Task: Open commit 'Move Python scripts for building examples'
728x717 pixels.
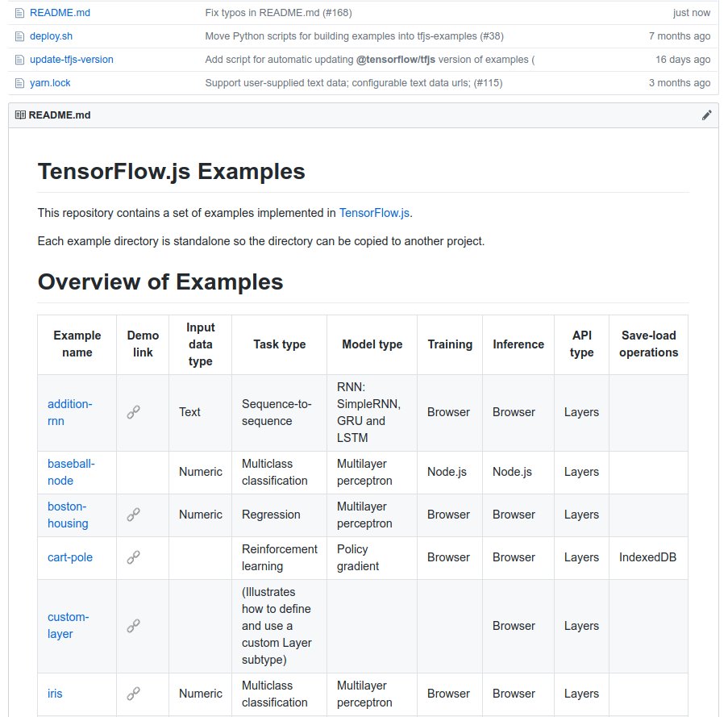Action: [354, 36]
